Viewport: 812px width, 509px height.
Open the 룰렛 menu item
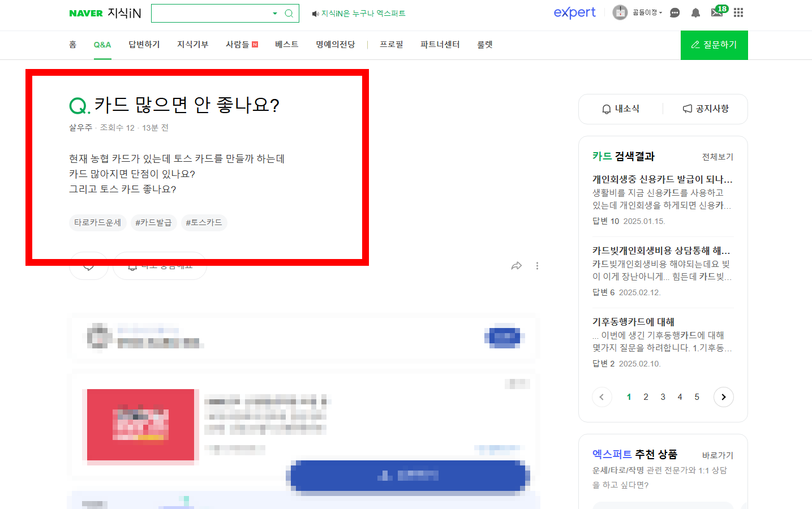(x=485, y=45)
